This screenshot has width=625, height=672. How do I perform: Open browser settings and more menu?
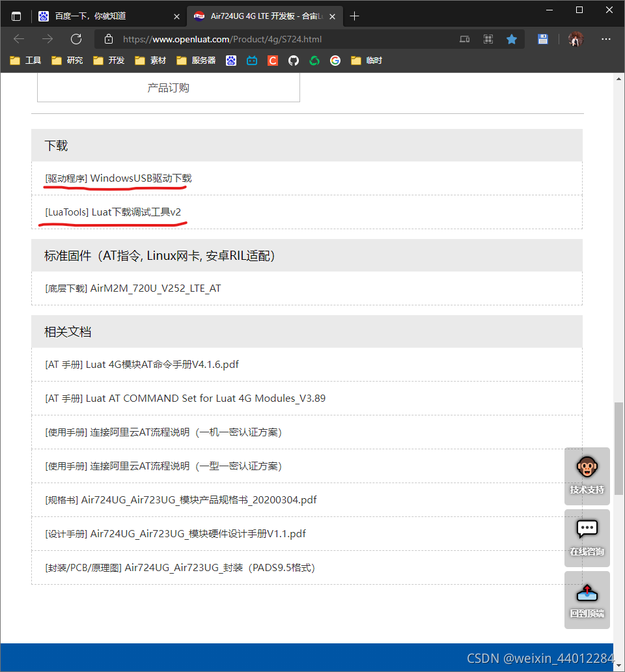click(606, 39)
